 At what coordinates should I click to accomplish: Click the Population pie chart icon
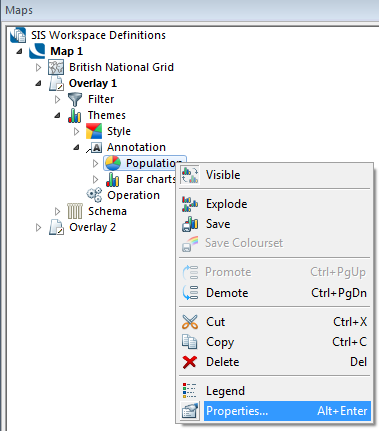[113, 163]
